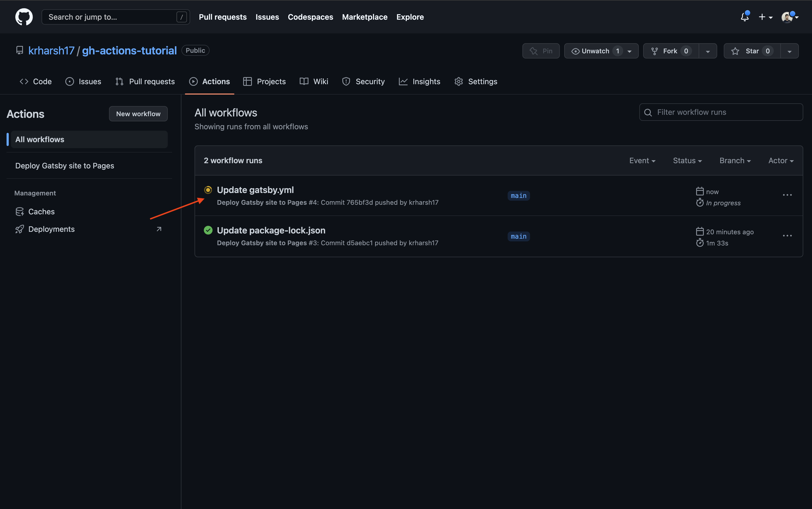Open Deployments external link arrow

pyautogui.click(x=159, y=229)
